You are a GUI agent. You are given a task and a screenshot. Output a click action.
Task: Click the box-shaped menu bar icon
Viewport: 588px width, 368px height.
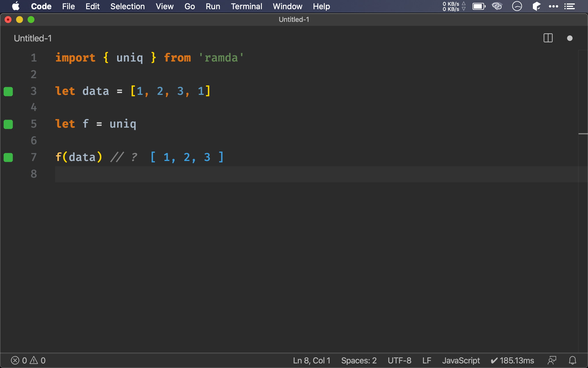coord(536,6)
